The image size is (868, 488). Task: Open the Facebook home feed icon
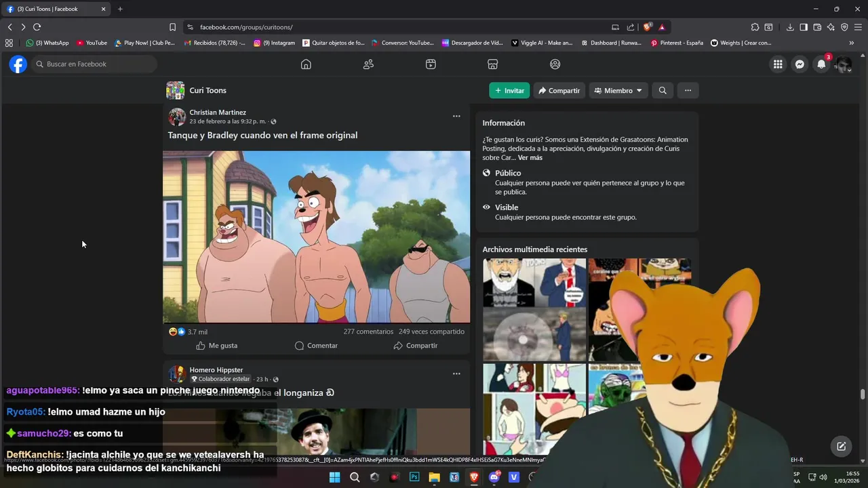[x=306, y=64]
